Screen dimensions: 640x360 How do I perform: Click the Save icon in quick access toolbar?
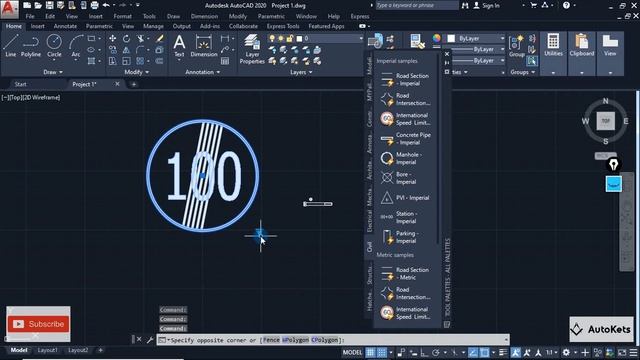coord(49,5)
